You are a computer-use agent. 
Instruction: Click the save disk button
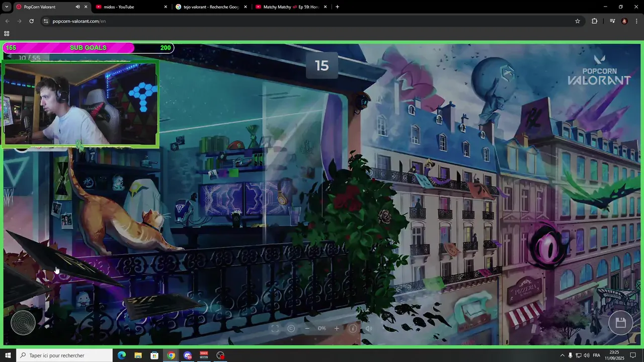[x=621, y=323]
